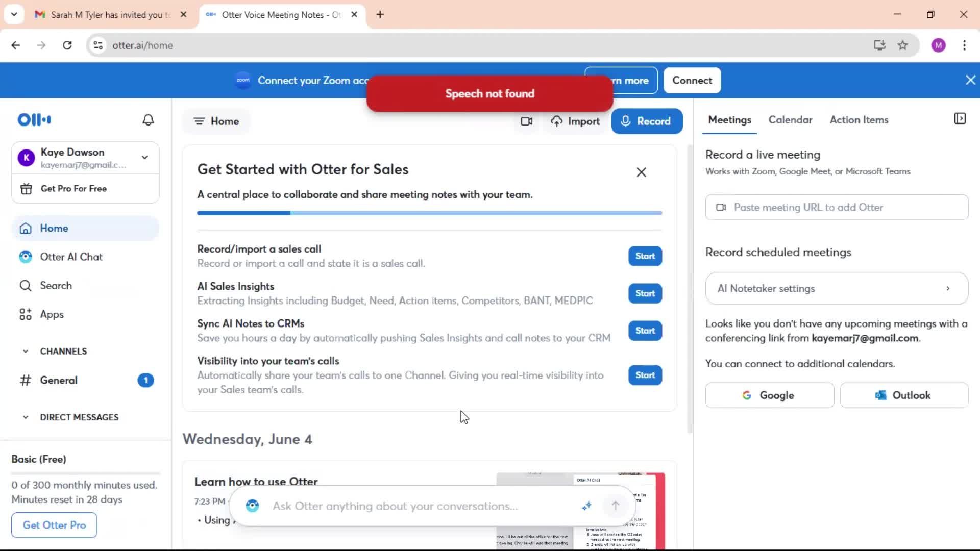Start Sync AI Notes to CRMs
This screenshot has width=980, height=551.
pos(645,331)
